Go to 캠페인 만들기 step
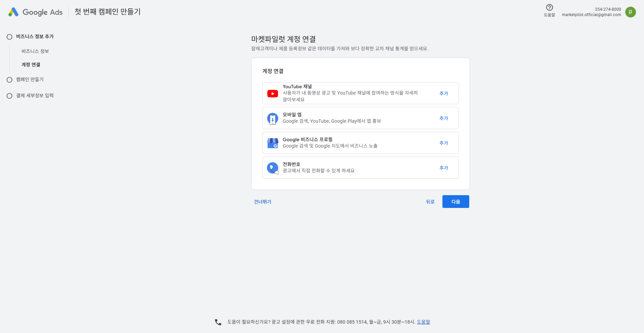 [30, 79]
